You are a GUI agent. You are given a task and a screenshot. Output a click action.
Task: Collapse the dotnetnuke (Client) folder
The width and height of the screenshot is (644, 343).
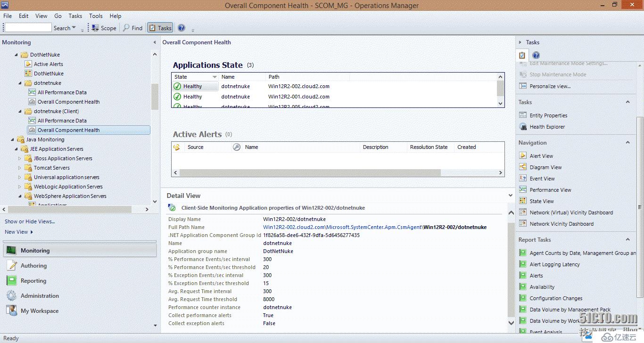pos(20,112)
